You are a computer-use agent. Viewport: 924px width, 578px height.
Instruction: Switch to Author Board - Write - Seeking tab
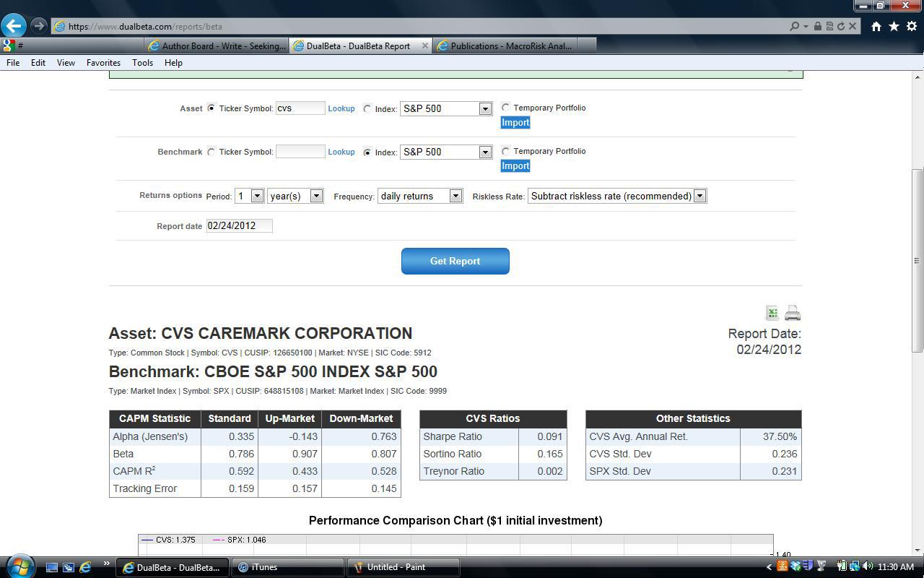point(216,46)
